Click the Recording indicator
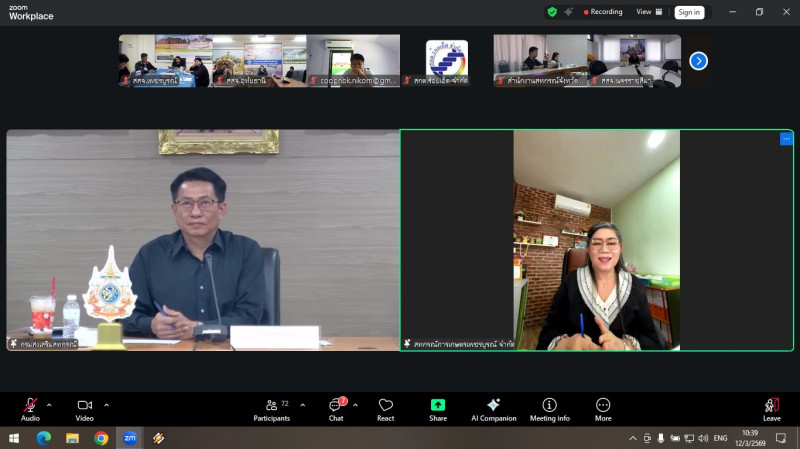 603,12
